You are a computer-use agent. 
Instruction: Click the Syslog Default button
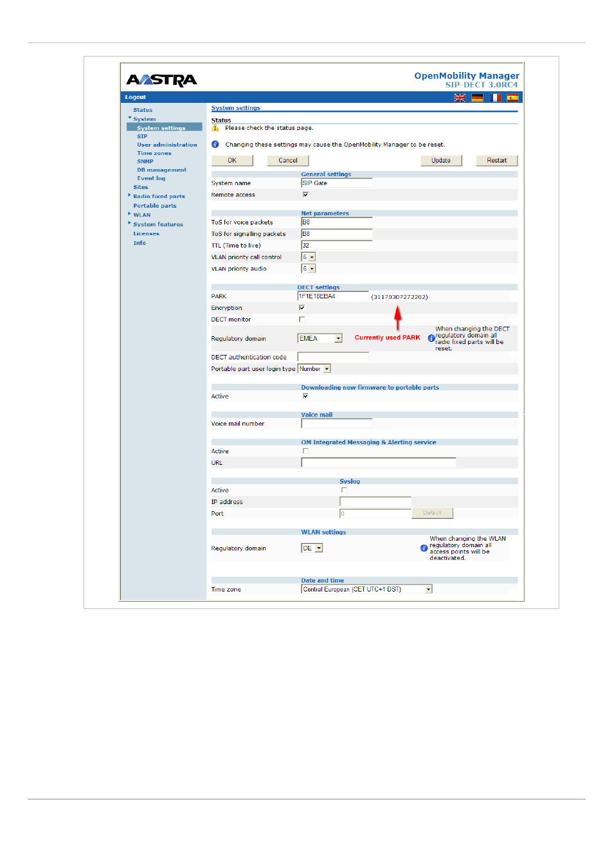point(432,513)
